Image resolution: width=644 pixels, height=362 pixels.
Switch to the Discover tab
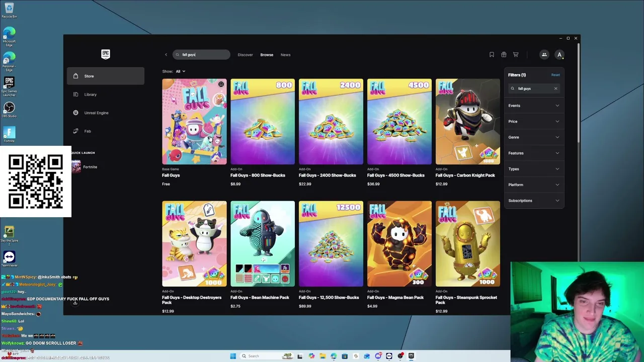click(245, 55)
